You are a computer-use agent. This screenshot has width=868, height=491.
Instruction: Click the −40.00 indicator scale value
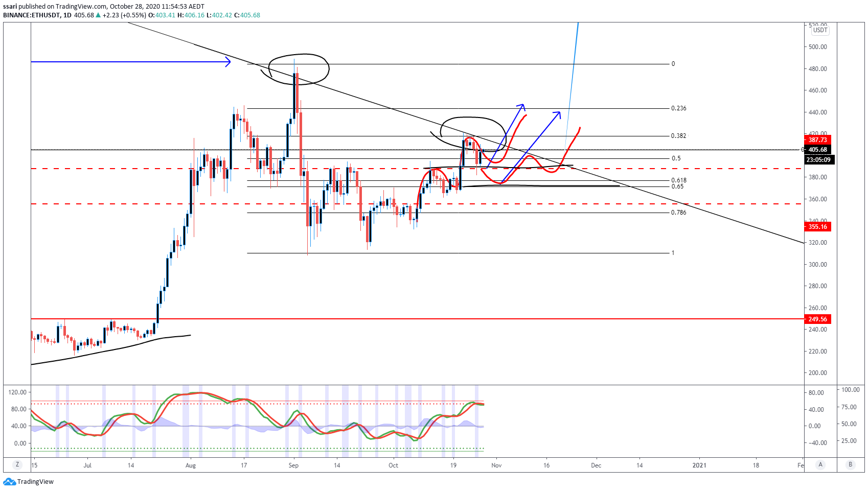(x=817, y=443)
